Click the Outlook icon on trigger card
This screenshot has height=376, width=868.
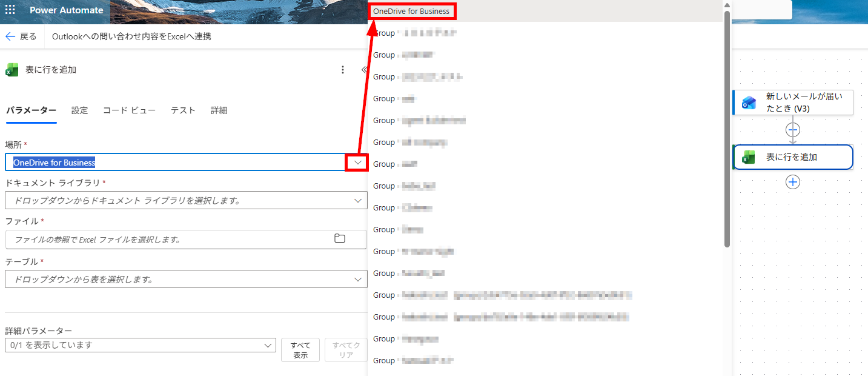click(749, 102)
